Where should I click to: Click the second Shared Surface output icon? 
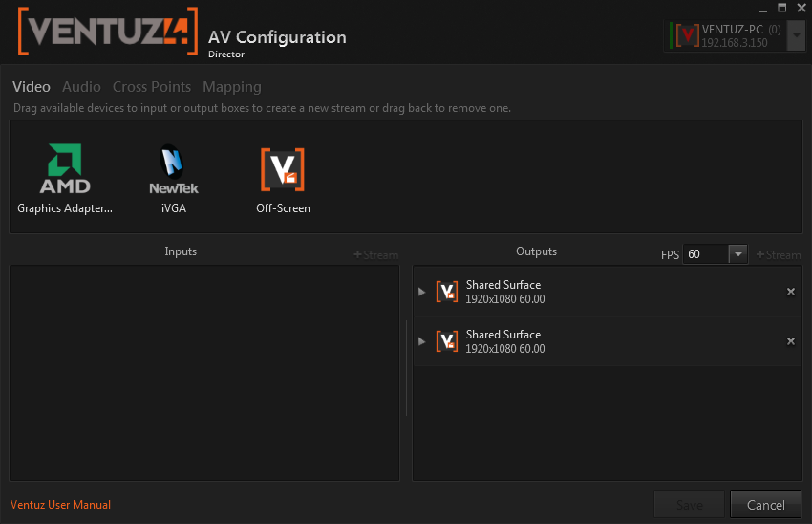coord(447,341)
